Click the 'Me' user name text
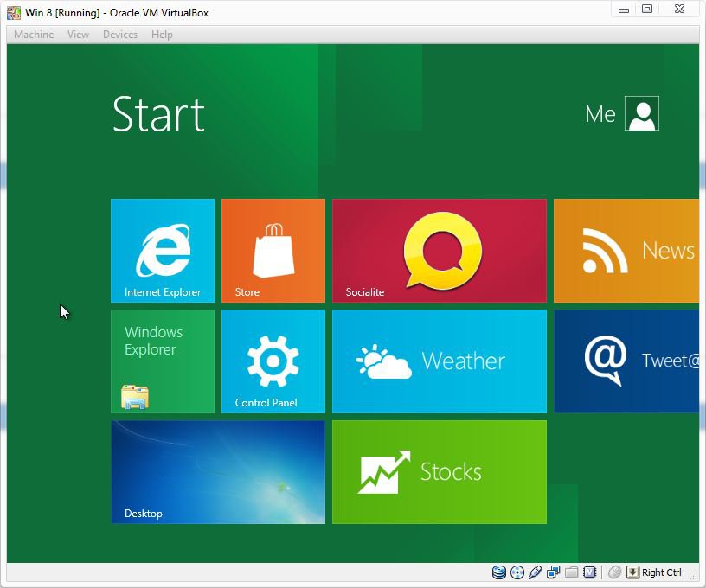The image size is (706, 588). coord(600,114)
